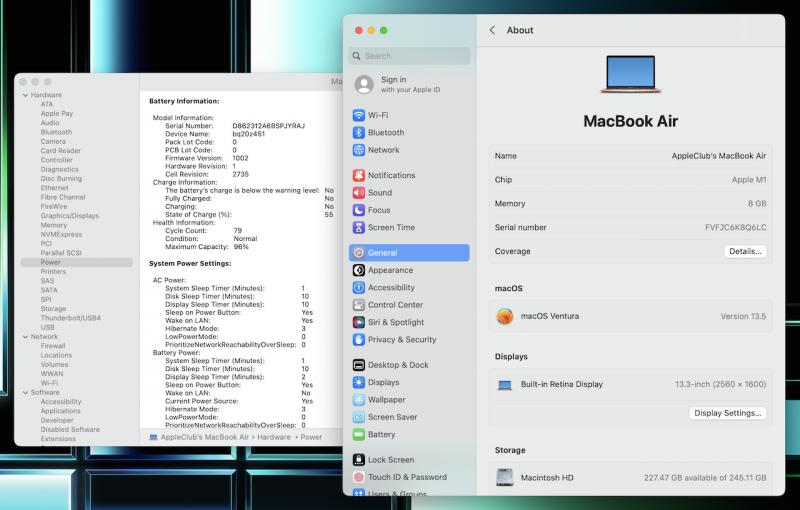The width and height of the screenshot is (800, 510).
Task: Open Privacy & Security in sidebar
Action: click(401, 340)
